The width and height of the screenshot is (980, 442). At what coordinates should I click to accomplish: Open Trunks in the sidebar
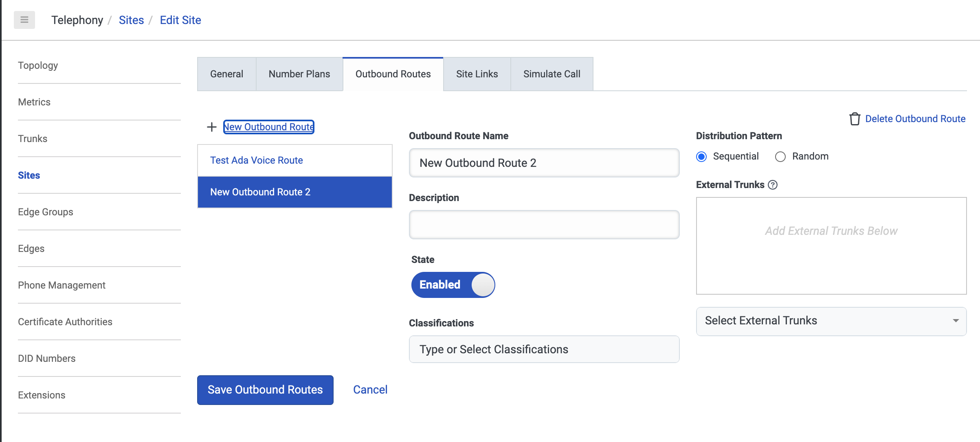tap(33, 139)
